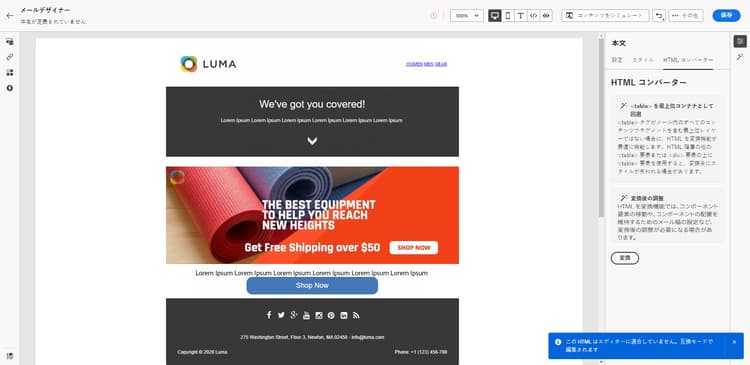Click the 変換 convert button
Image resolution: width=750 pixels, height=365 pixels.
coord(625,258)
